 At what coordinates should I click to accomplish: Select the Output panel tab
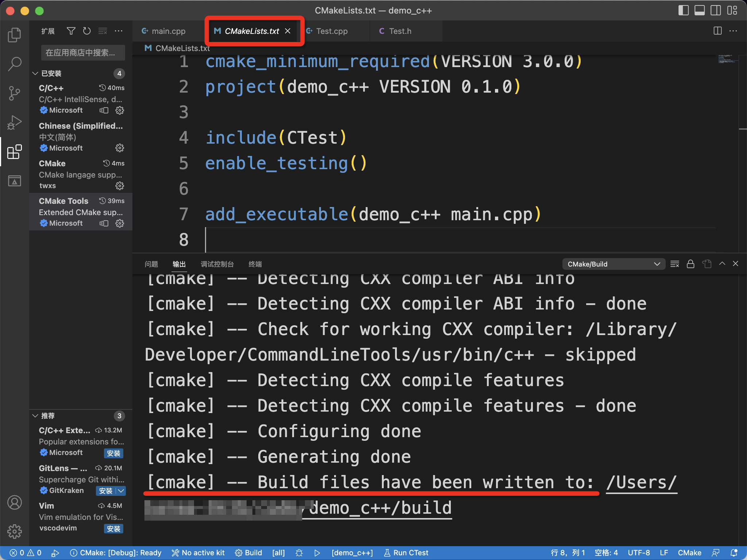pos(179,264)
